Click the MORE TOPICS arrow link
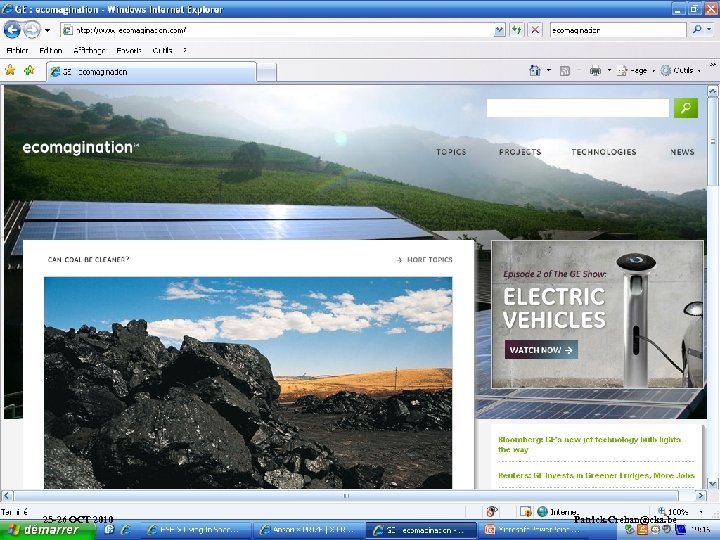This screenshot has width=720, height=540. click(x=424, y=260)
